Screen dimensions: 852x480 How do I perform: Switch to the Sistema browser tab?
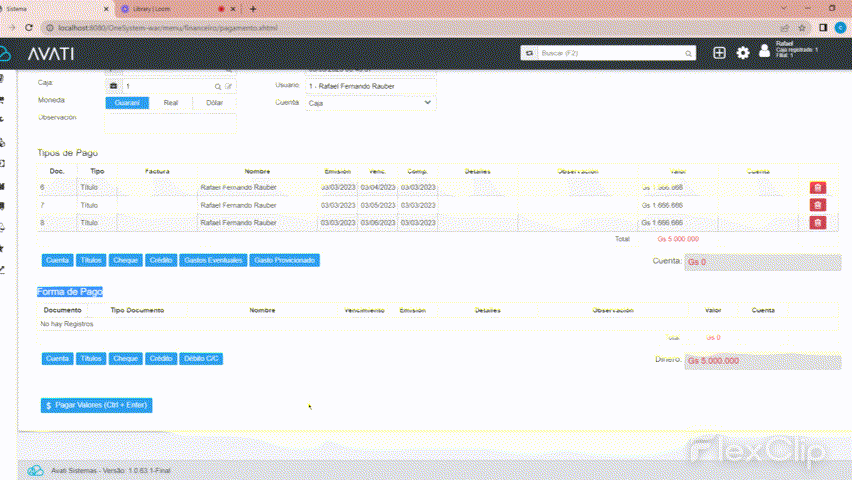54,9
